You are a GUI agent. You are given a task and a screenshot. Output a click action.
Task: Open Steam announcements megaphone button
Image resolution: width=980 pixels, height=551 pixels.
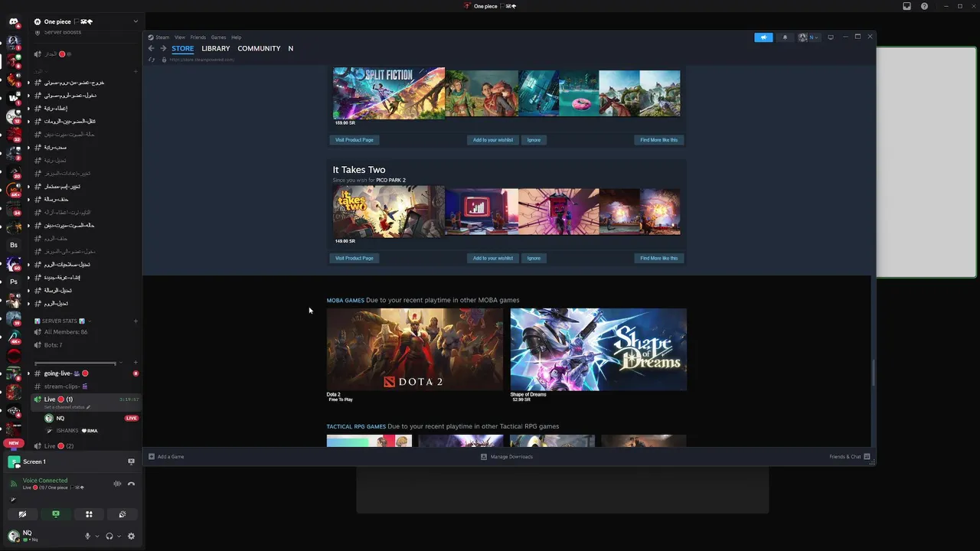(763, 37)
